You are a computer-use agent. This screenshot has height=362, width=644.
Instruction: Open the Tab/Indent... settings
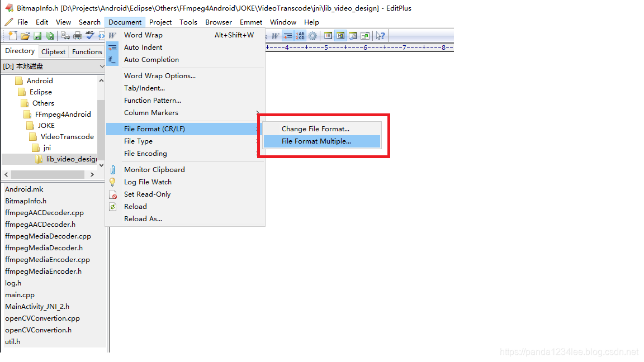[185, 88]
